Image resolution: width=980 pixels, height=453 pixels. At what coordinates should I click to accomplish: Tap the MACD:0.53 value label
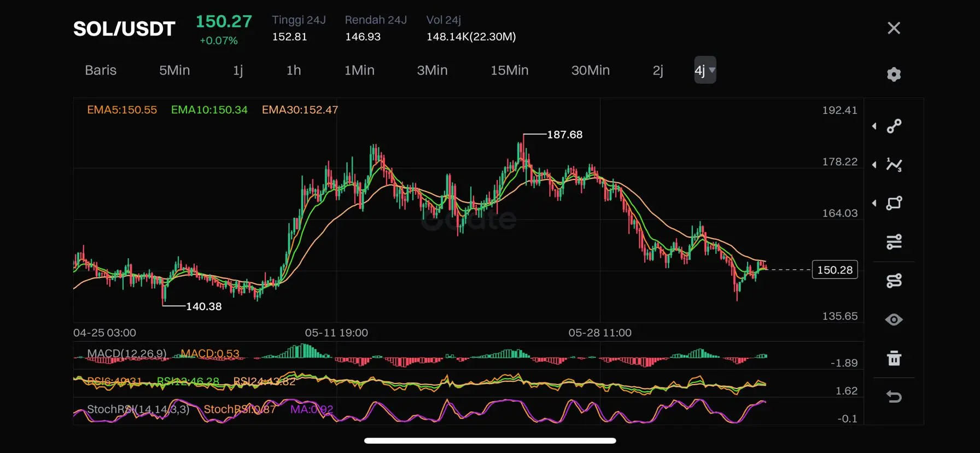tap(210, 353)
